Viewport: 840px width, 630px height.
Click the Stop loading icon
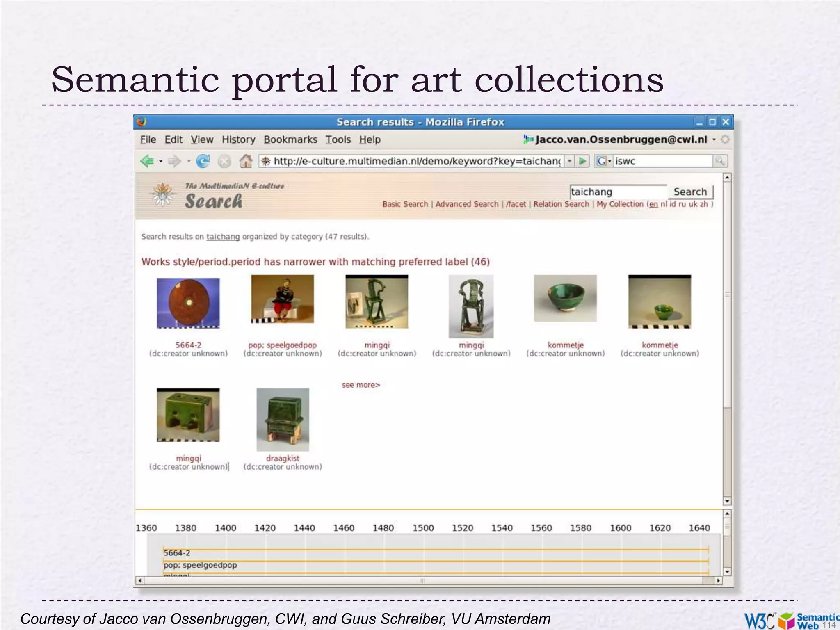[x=224, y=161]
